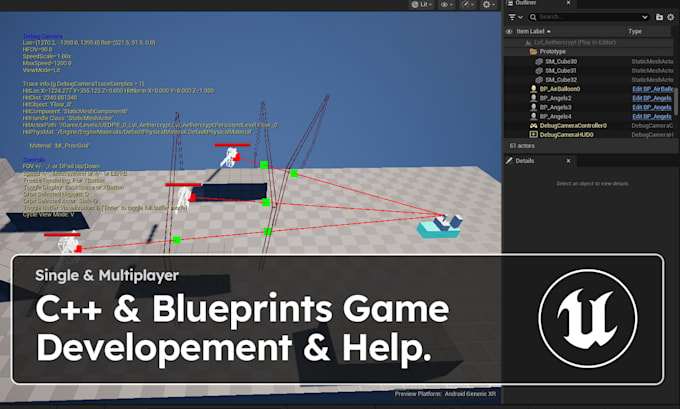Click the BP_Angels4 pawn icon
The width and height of the screenshot is (680, 409).
click(x=534, y=116)
